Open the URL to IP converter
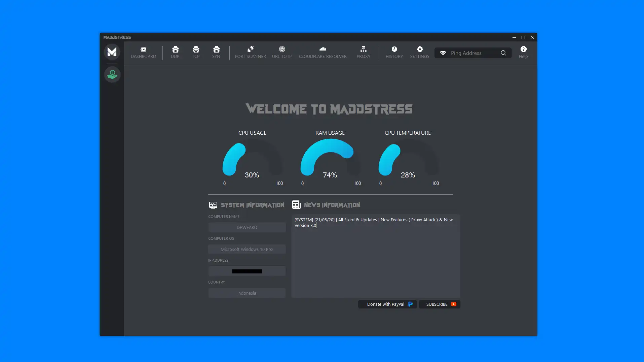This screenshot has height=362, width=644. click(282, 53)
